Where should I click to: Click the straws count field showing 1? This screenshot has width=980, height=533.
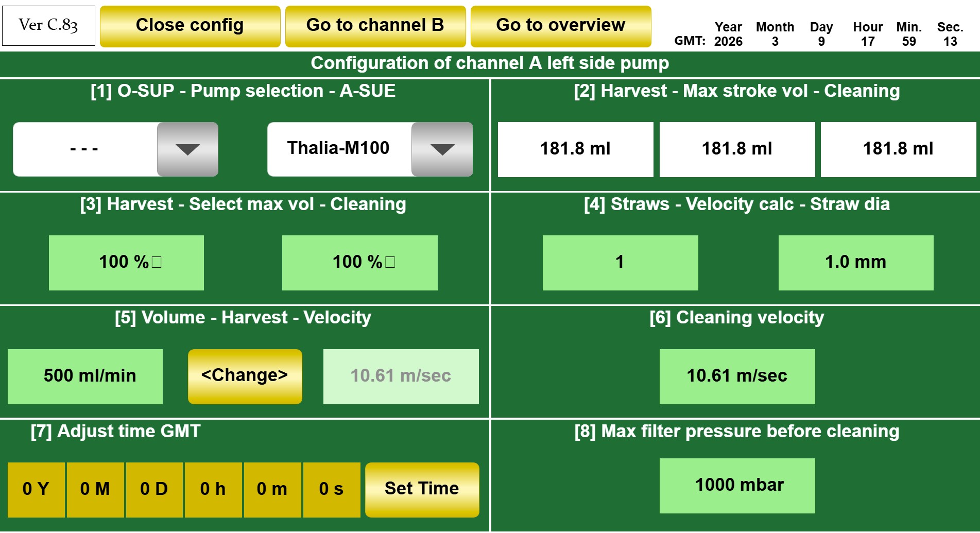(x=620, y=262)
